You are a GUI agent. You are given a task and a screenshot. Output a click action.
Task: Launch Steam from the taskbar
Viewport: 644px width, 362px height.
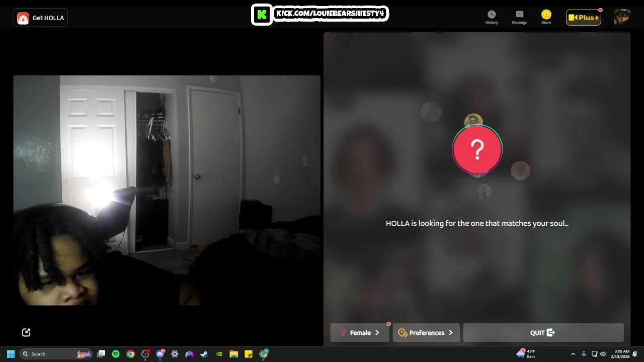(x=204, y=354)
